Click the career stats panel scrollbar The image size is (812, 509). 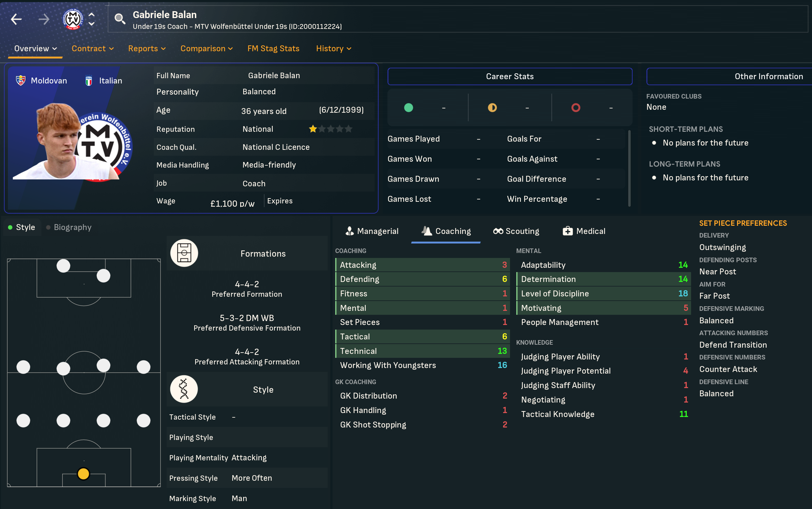pos(629,168)
